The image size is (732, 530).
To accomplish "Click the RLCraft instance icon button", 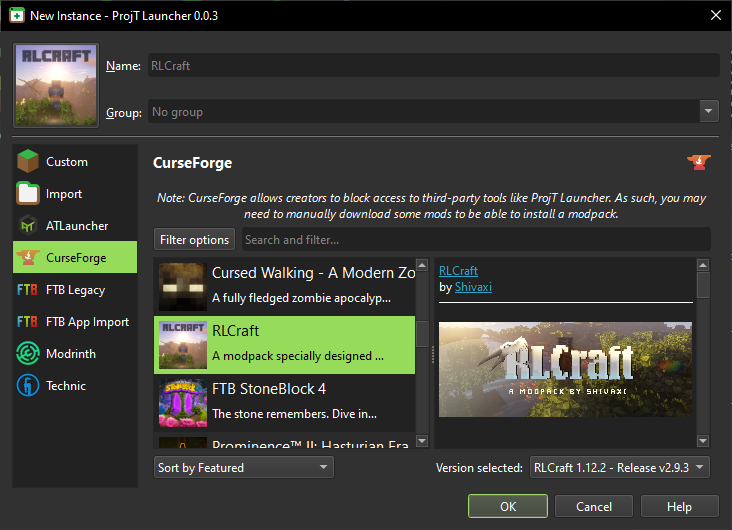I will pyautogui.click(x=56, y=85).
